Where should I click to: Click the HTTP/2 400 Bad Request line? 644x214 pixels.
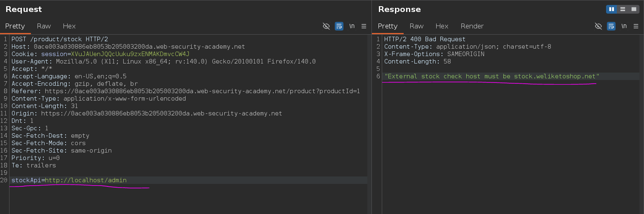click(425, 39)
